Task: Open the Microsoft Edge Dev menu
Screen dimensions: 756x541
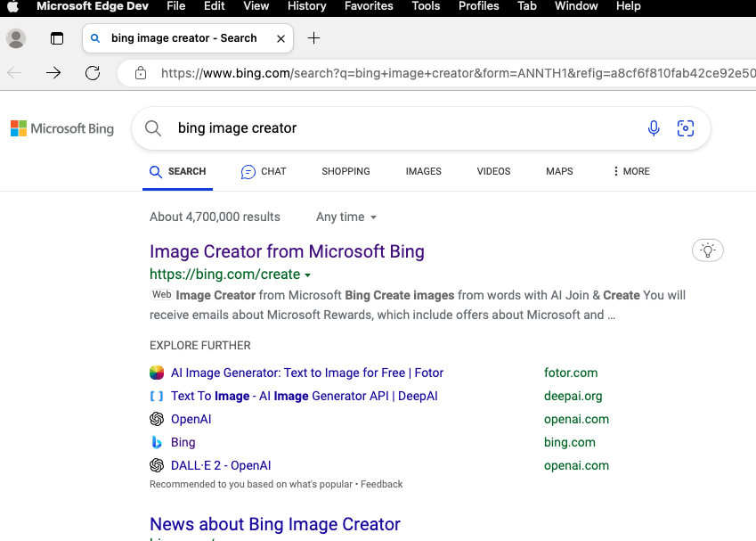Action: click(93, 6)
